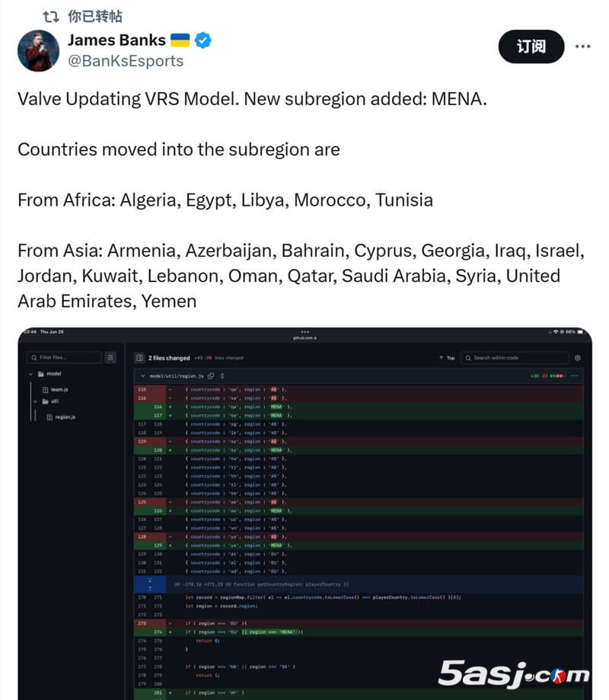The height and width of the screenshot is (700, 609).
Task: Toggle the file tree sidebar icon
Action: tap(139, 357)
